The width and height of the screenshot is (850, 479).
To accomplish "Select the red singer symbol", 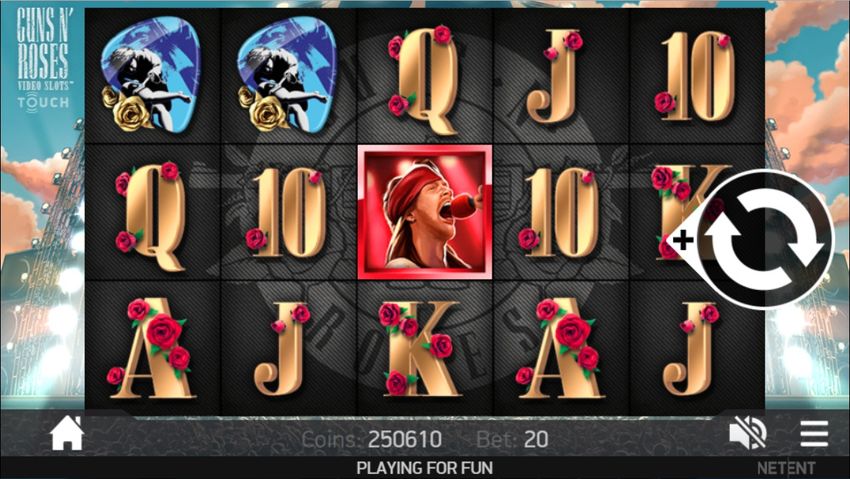I will (425, 212).
